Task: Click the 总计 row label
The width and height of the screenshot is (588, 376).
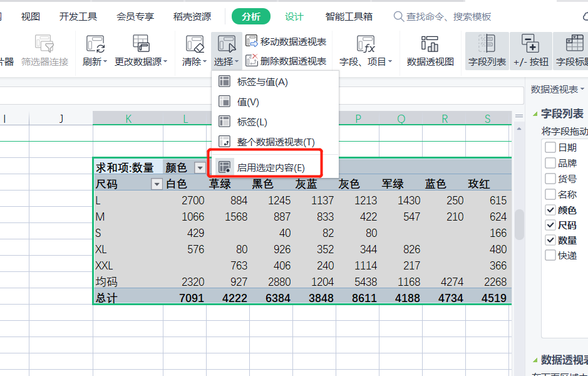Action: [106, 298]
